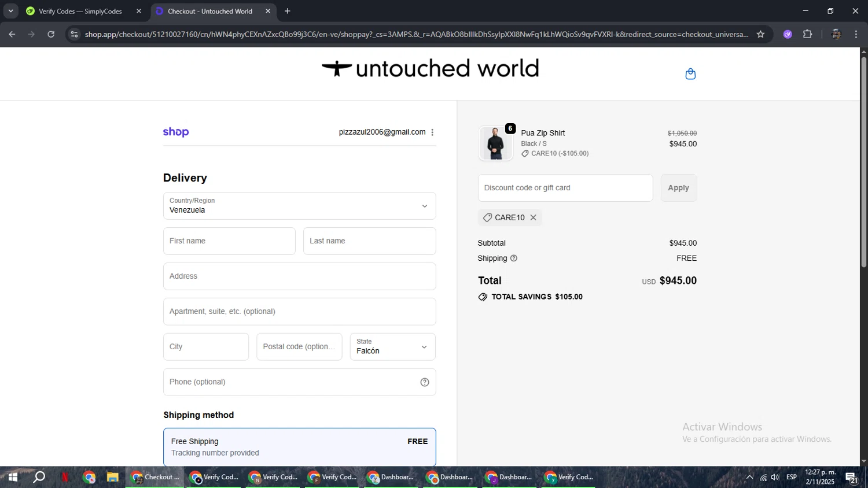The image size is (868, 488).
Task: Open the shopping bag cart icon
Action: 690,74
